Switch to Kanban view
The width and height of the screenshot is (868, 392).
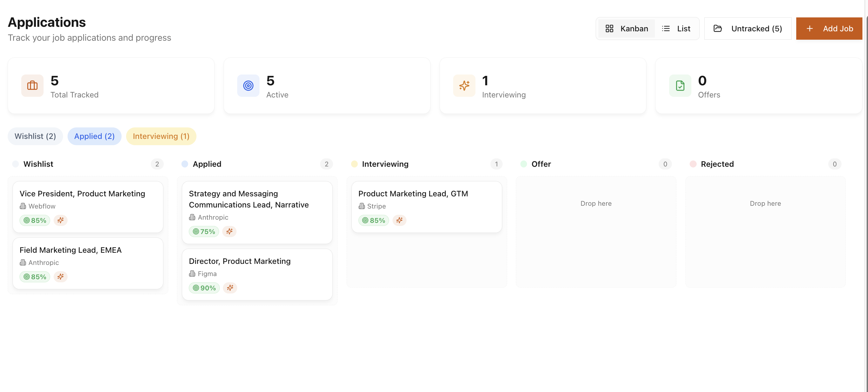click(x=627, y=29)
